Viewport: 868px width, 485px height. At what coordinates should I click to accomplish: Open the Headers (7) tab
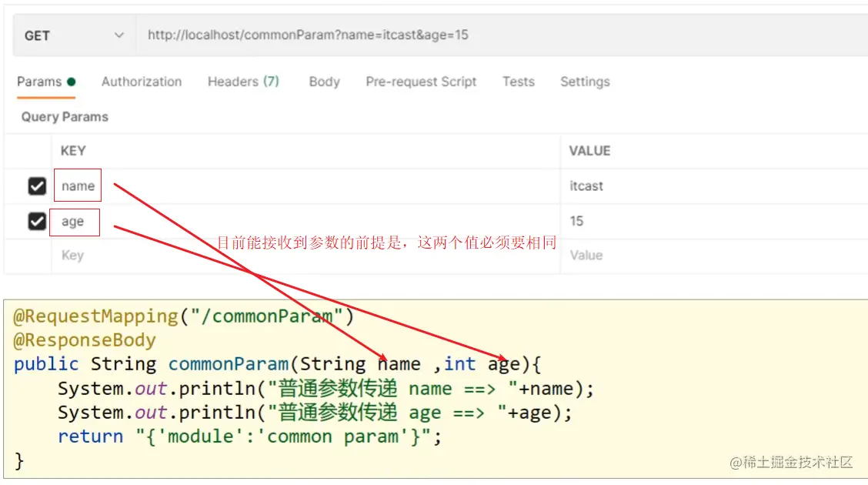(x=243, y=82)
